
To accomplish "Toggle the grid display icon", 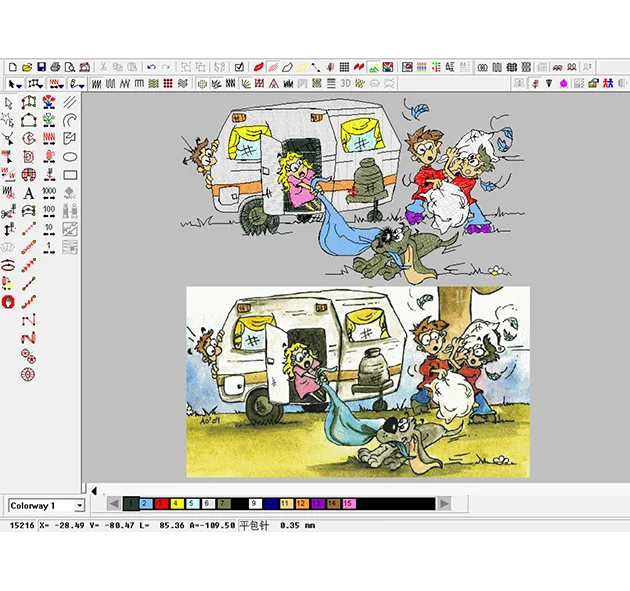I will (x=344, y=67).
